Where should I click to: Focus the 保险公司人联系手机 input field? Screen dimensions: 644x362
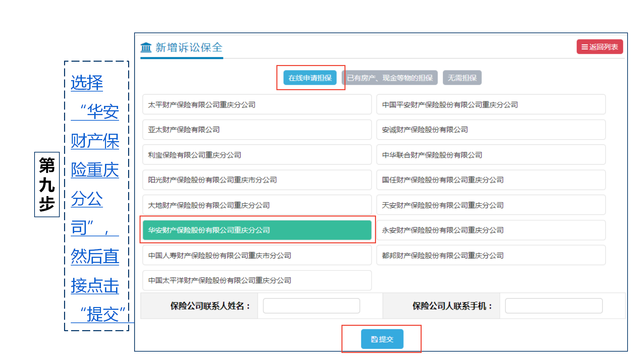[x=554, y=306]
